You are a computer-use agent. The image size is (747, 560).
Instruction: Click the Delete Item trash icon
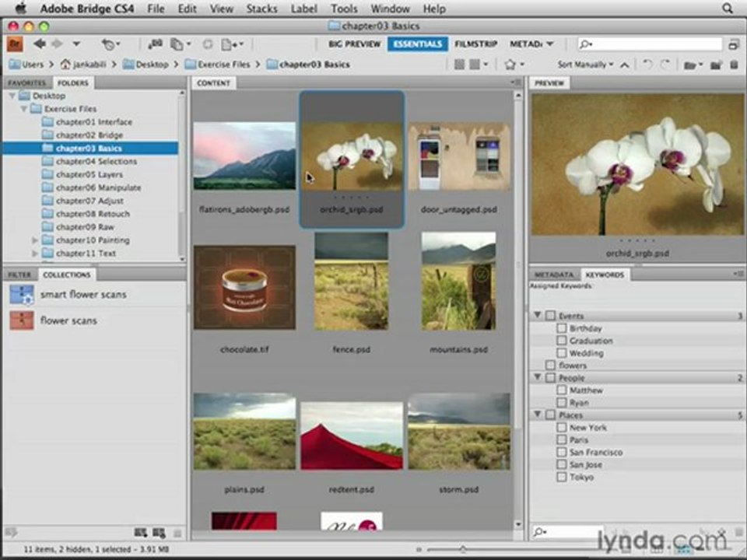point(734,65)
